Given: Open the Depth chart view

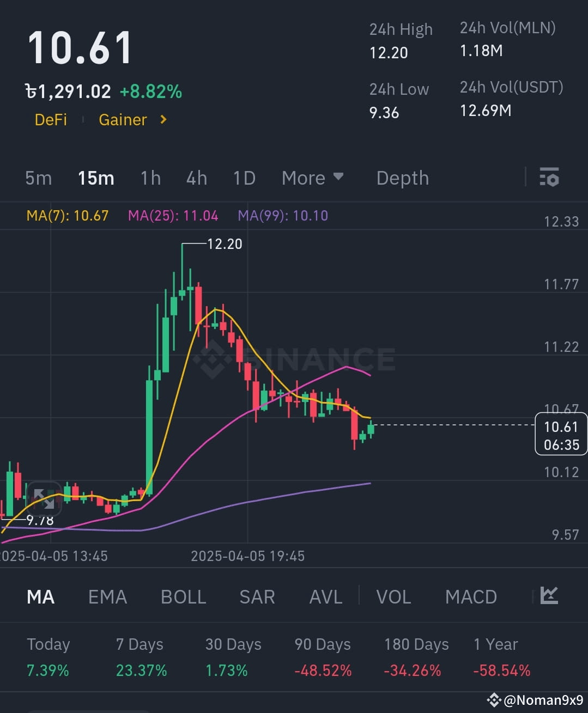Looking at the screenshot, I should point(403,178).
